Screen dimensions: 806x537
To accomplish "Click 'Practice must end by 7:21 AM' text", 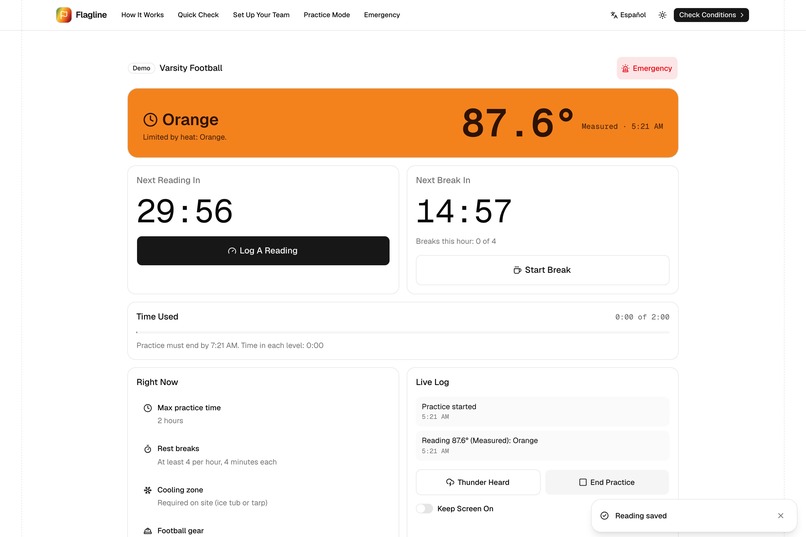I will tap(187, 345).
